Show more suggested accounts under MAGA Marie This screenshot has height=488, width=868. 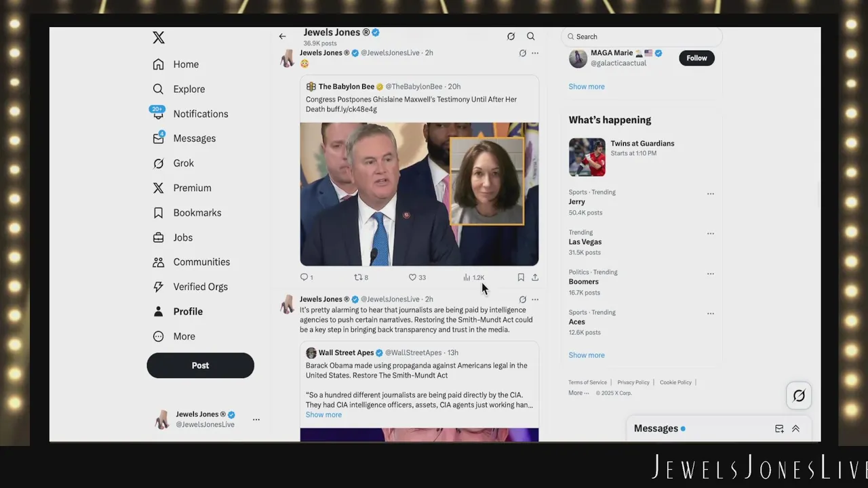pos(587,87)
